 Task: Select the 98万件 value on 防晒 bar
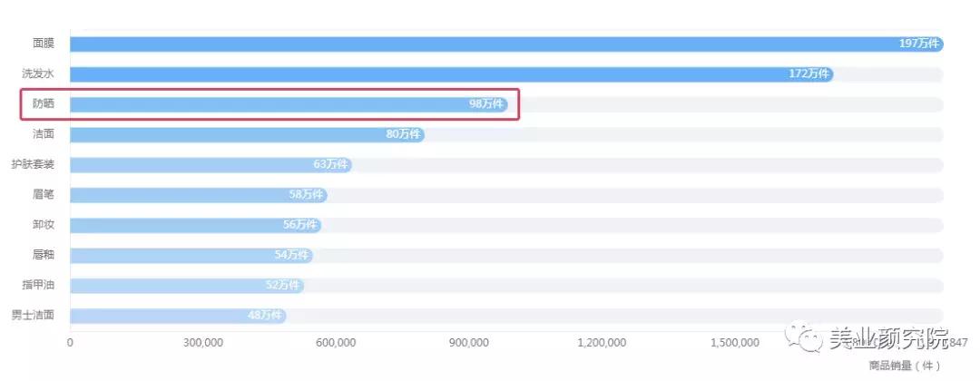[486, 104]
